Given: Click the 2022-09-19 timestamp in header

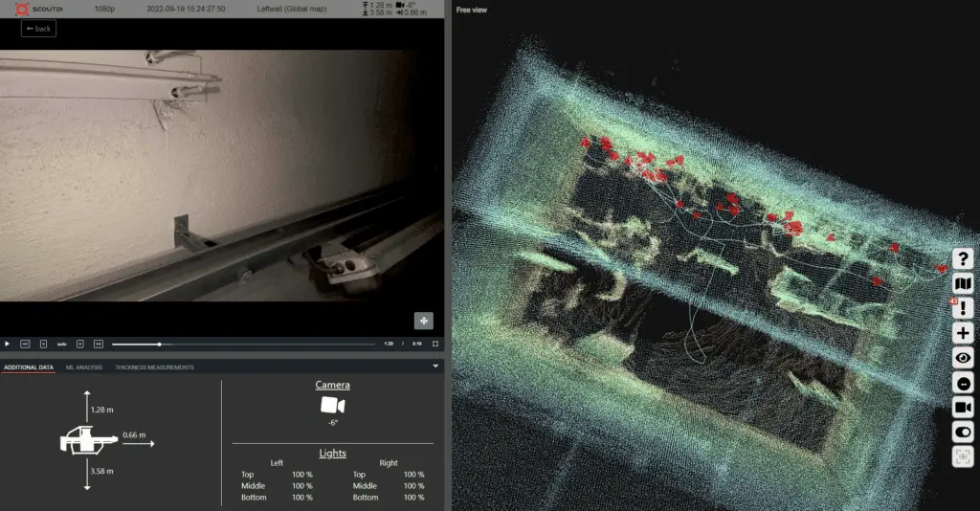Looking at the screenshot, I should (x=186, y=10).
